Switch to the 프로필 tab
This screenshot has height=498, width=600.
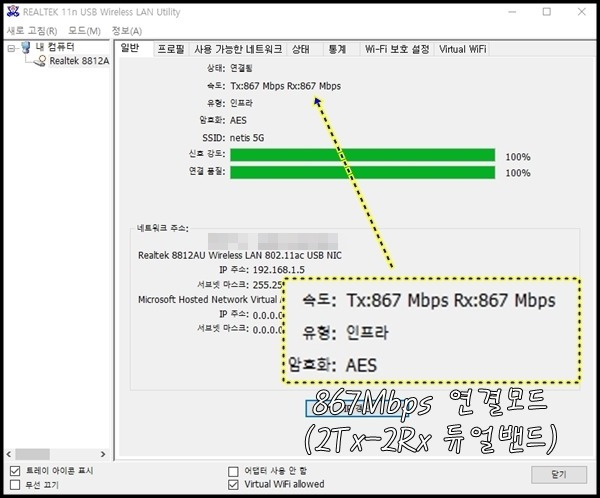(x=171, y=49)
